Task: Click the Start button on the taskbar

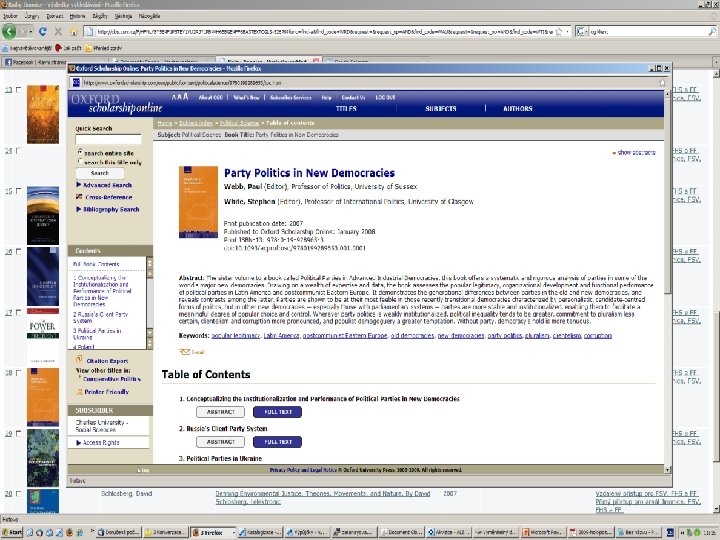Action: [x=12, y=532]
